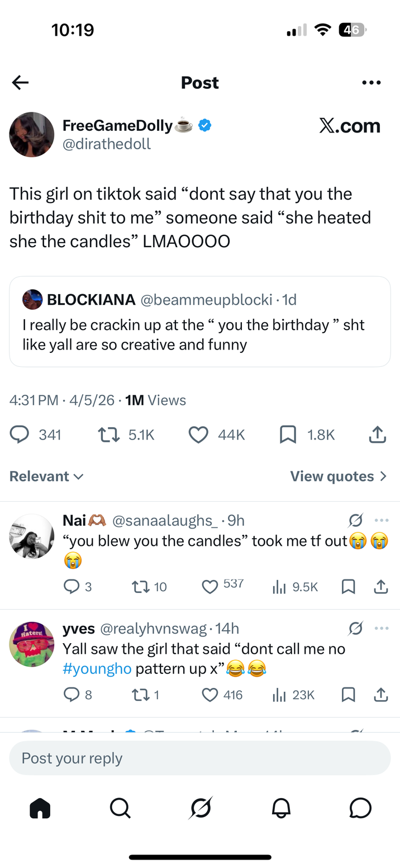Viewport: 400px width, 868px height.
Task: Bookmark the post
Action: (288, 435)
